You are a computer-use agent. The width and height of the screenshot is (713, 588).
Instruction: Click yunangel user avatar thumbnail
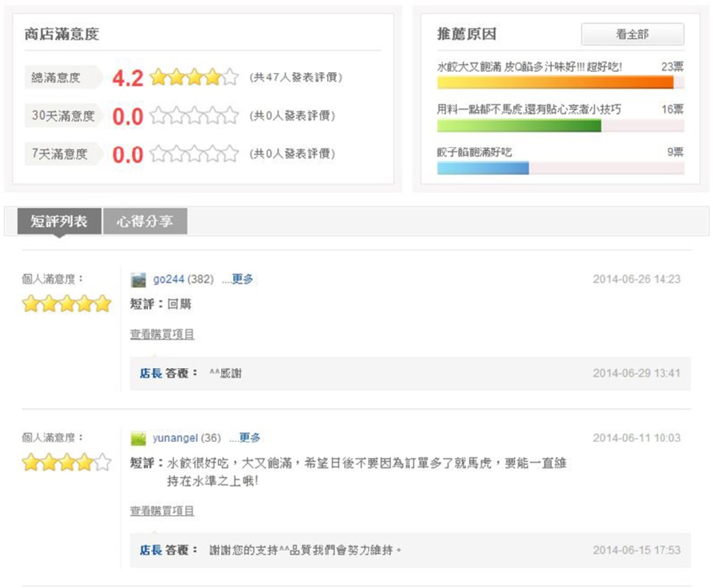click(x=138, y=439)
